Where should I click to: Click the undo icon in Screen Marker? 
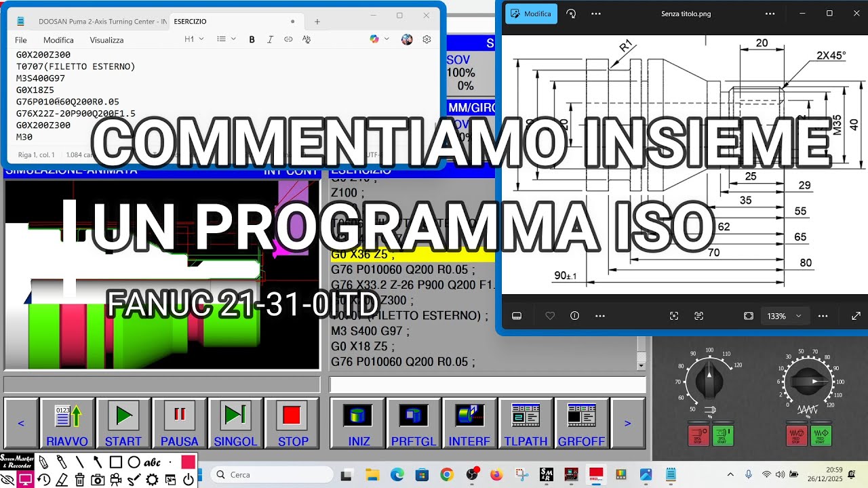pyautogui.click(x=43, y=480)
